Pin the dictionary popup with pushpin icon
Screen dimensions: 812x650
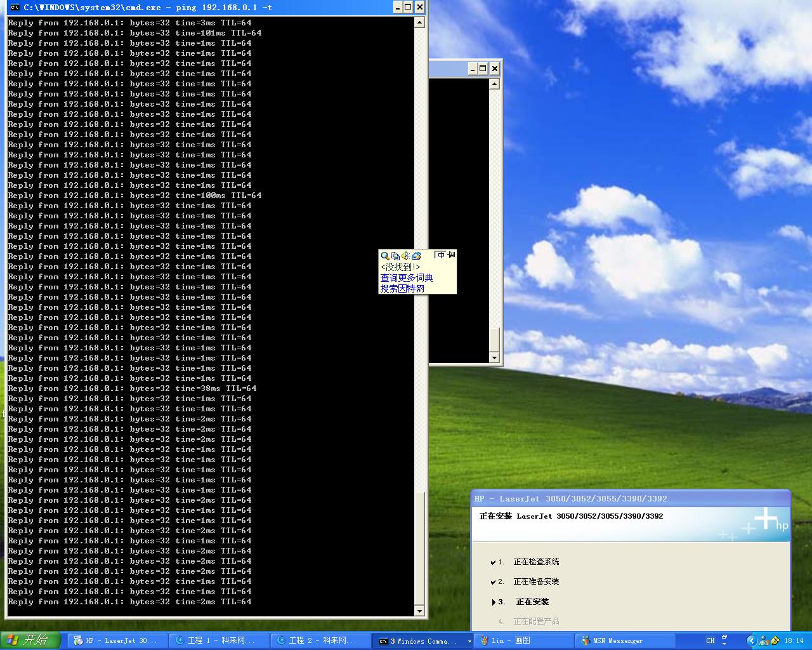click(451, 255)
